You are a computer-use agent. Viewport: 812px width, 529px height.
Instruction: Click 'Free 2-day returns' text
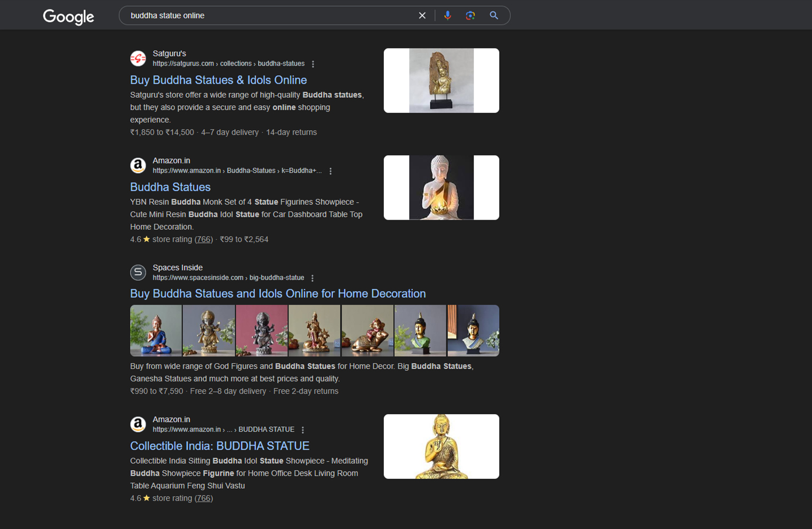pyautogui.click(x=306, y=391)
